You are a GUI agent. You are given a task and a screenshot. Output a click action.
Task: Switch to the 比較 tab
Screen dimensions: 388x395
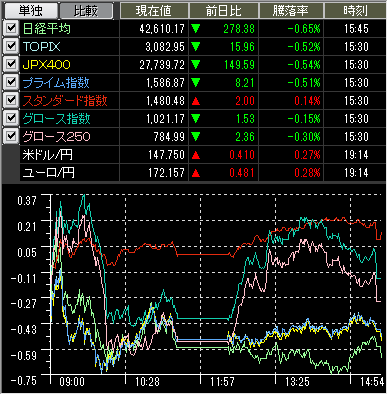(x=86, y=10)
